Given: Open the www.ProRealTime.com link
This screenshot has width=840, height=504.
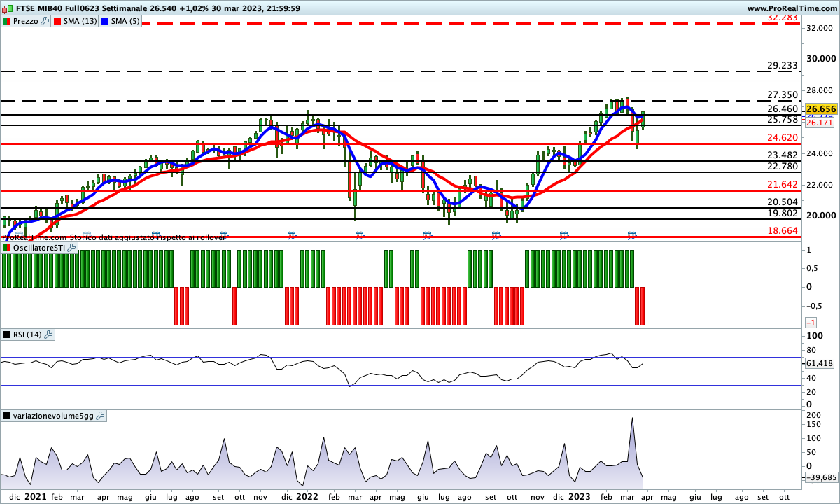Looking at the screenshot, I should pos(792,8).
